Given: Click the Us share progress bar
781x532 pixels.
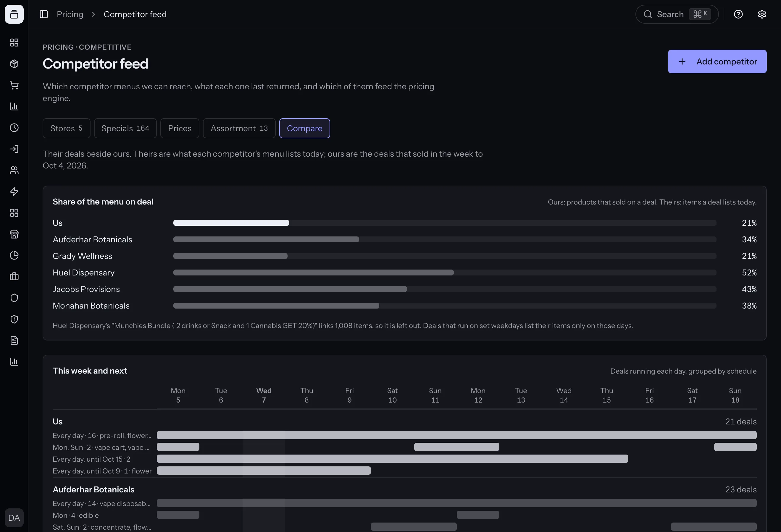Looking at the screenshot, I should point(445,223).
